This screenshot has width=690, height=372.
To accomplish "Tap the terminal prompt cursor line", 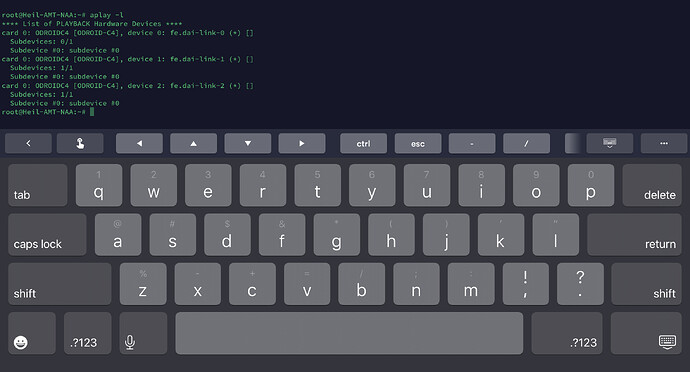I will [x=48, y=112].
